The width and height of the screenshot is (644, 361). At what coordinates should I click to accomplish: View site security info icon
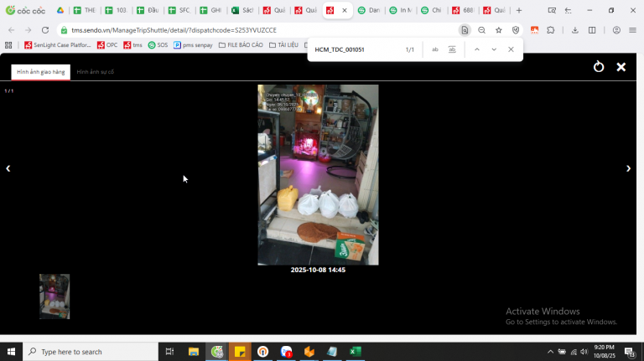64,30
